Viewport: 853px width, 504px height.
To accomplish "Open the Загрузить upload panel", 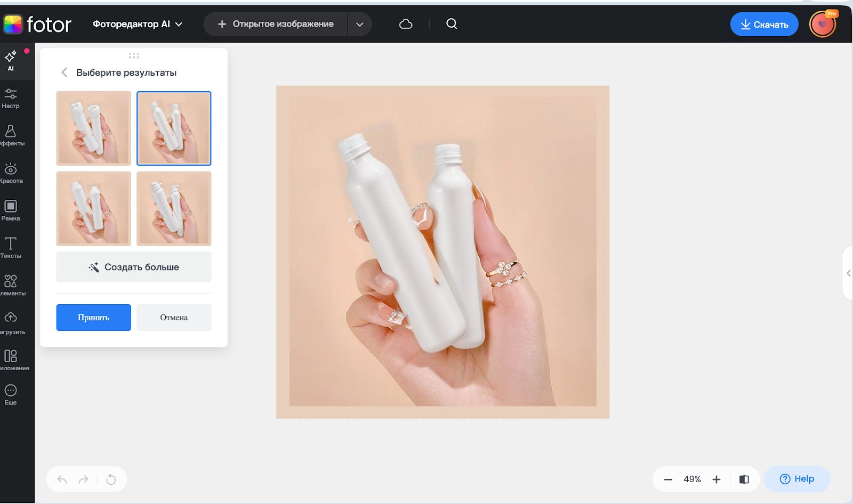I will point(11,323).
